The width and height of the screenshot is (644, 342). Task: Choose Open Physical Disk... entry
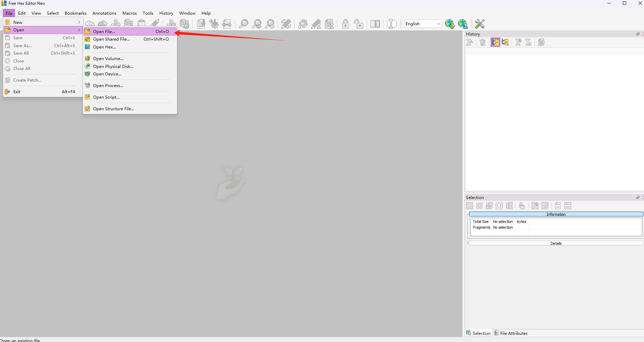tap(130, 67)
